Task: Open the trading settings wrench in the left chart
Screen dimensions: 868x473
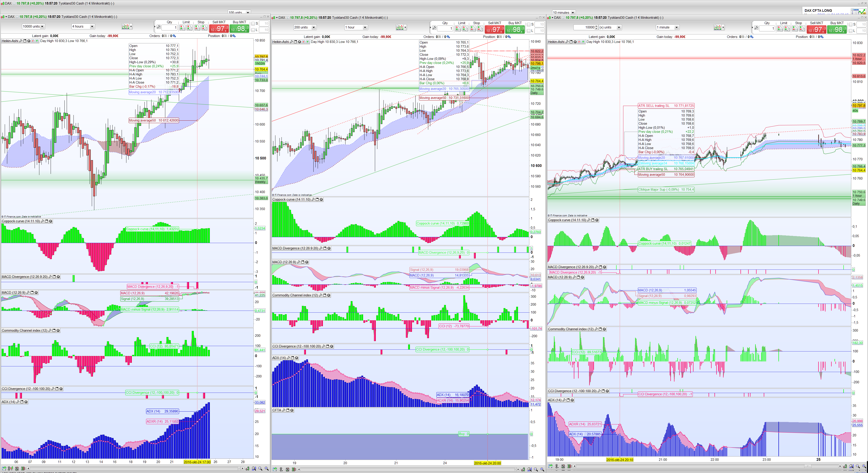Action: click(x=158, y=27)
